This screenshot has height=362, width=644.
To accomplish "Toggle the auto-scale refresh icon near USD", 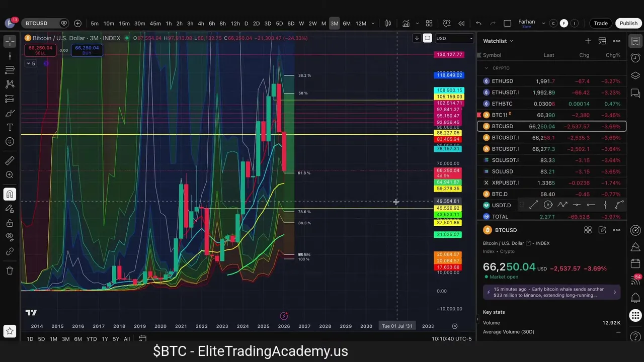I will click(427, 38).
